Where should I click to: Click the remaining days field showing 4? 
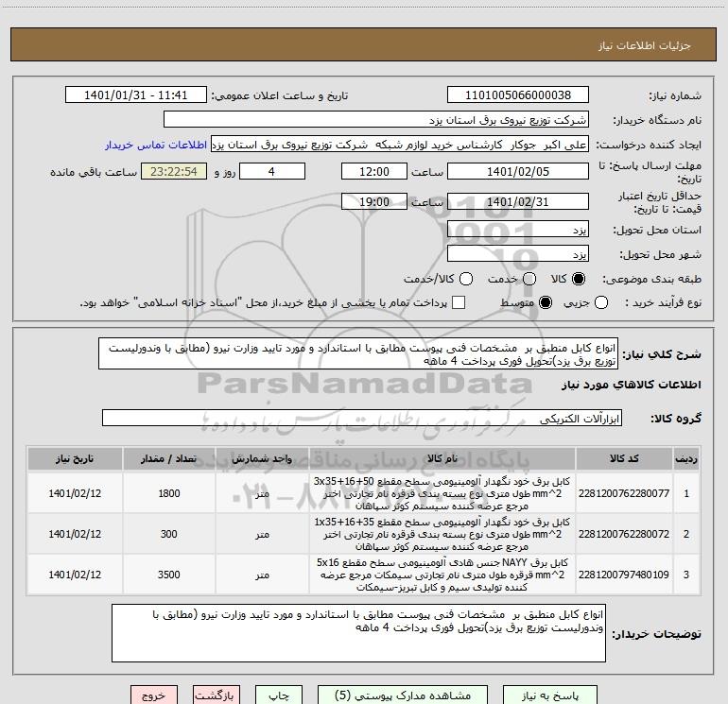click(272, 172)
